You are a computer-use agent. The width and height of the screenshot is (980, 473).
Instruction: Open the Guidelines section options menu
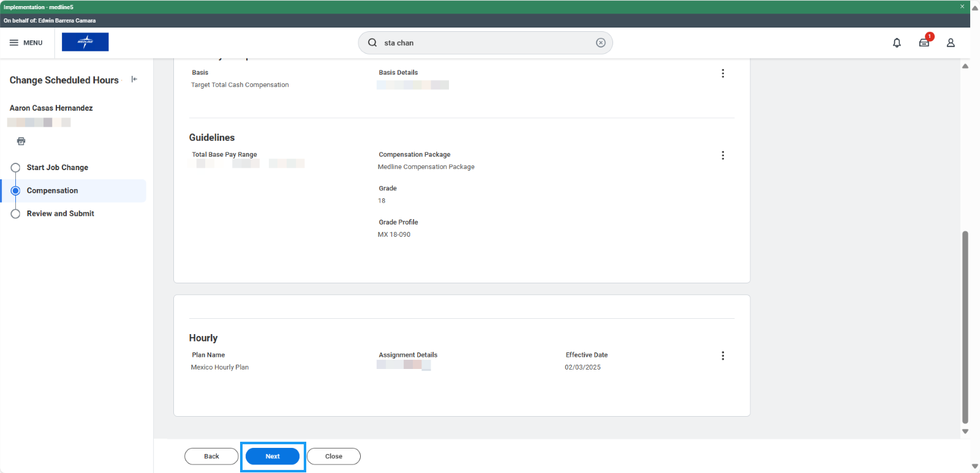(723, 155)
